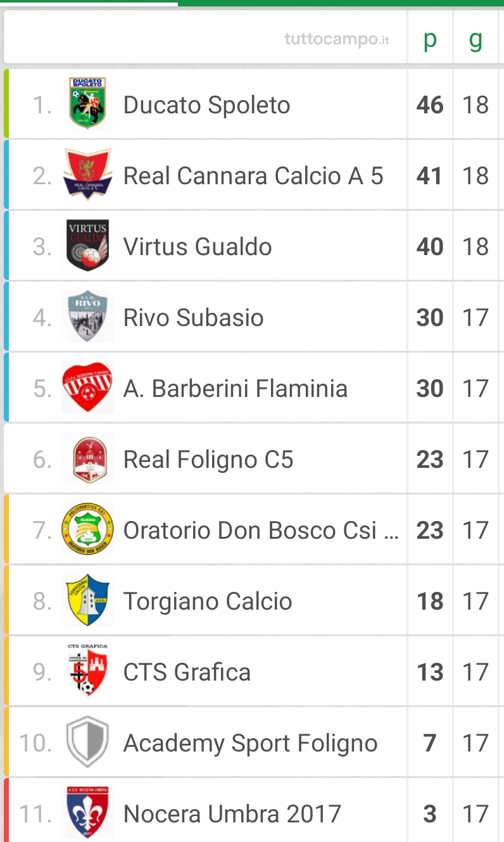Click the tuttocampo.it watermark link
The image size is (504, 842).
[337, 39]
